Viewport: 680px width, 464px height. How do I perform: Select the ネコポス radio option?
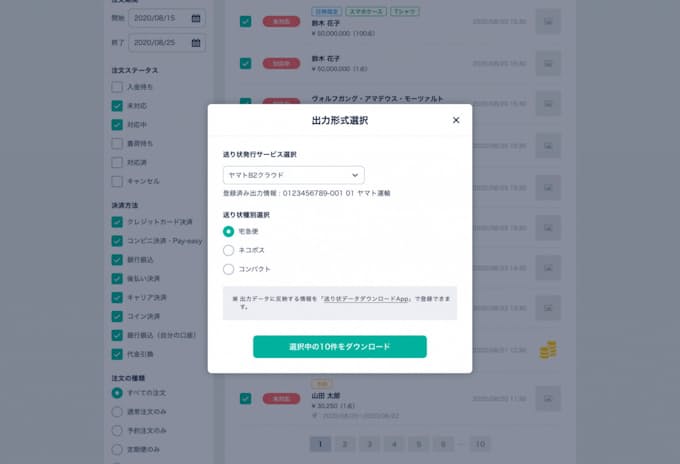click(x=229, y=250)
